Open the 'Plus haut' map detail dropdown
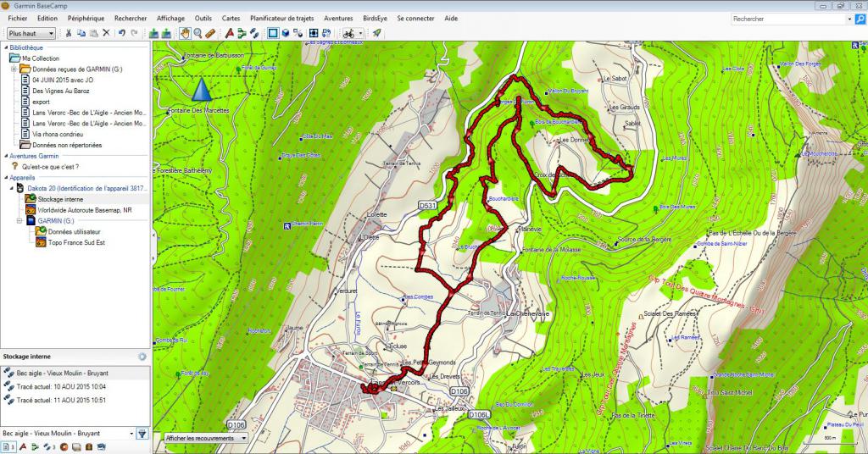The height and width of the screenshot is (454, 868). (31, 33)
